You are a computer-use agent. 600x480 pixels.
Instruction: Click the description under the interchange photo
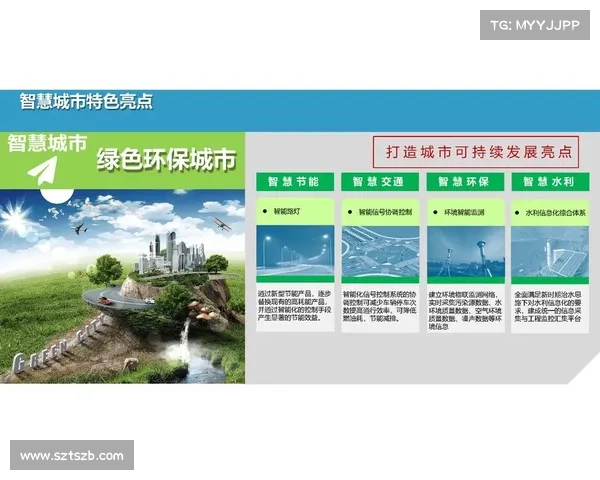(380, 306)
